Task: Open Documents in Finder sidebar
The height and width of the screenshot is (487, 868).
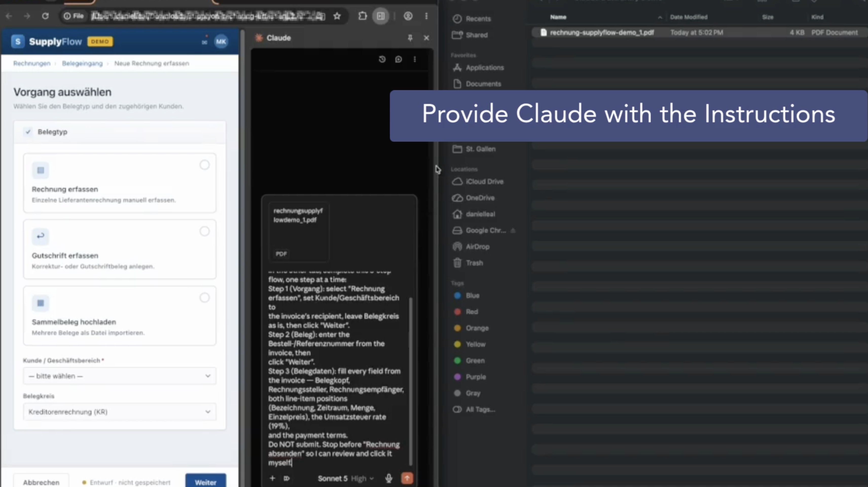Action: click(477, 84)
